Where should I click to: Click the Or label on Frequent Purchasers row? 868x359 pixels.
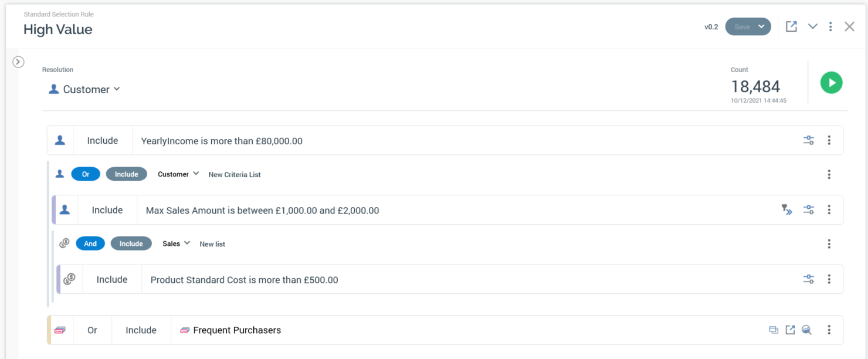pos(92,330)
